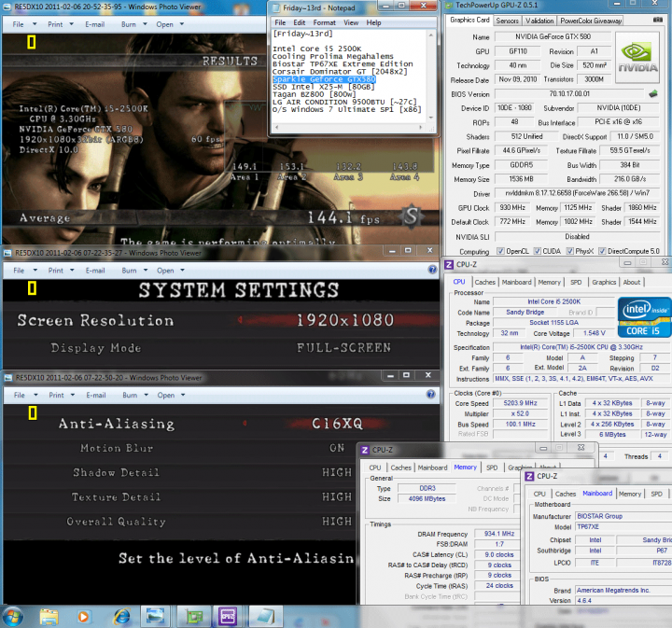
Task: Click Notepad horizontal scrollbar right arrow
Action: click(x=420, y=127)
